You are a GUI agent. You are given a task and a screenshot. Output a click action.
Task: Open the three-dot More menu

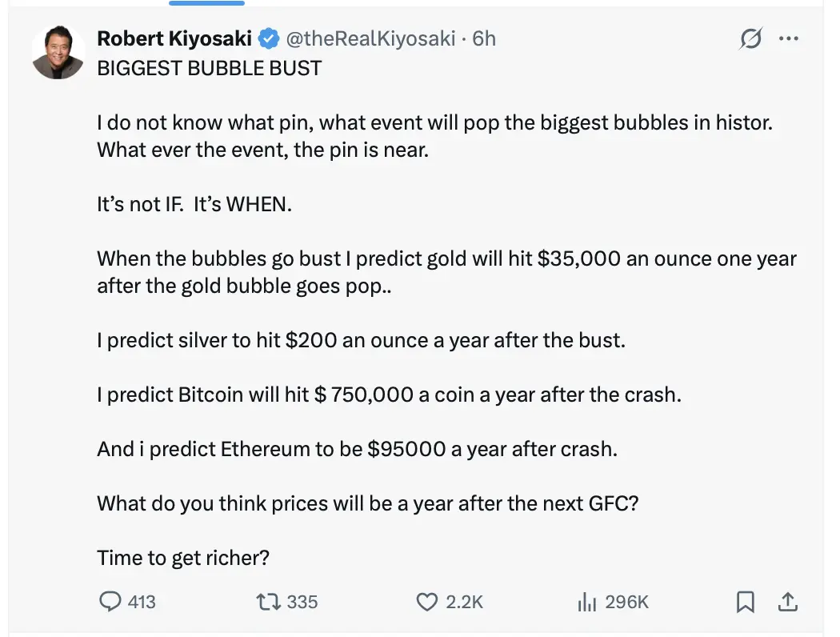[x=789, y=38]
